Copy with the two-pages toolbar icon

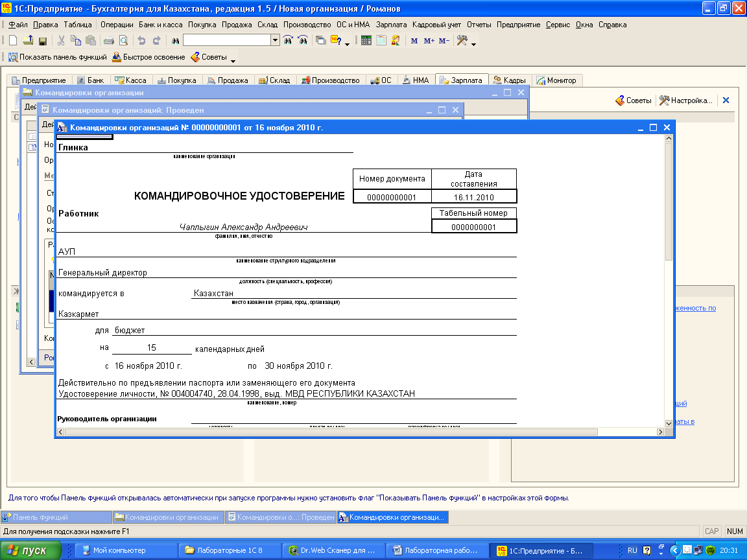76,41
